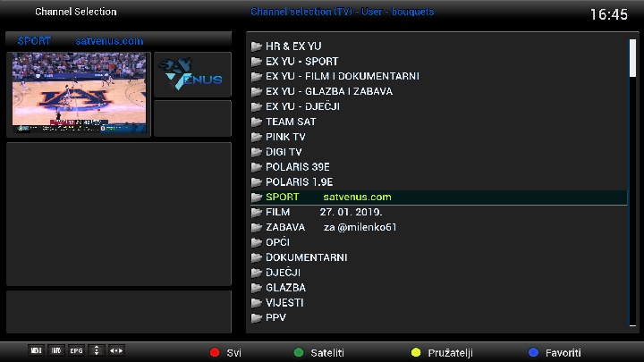Click the SPORT satvenus.com label above preview
The image size is (644, 362).
(80, 41)
